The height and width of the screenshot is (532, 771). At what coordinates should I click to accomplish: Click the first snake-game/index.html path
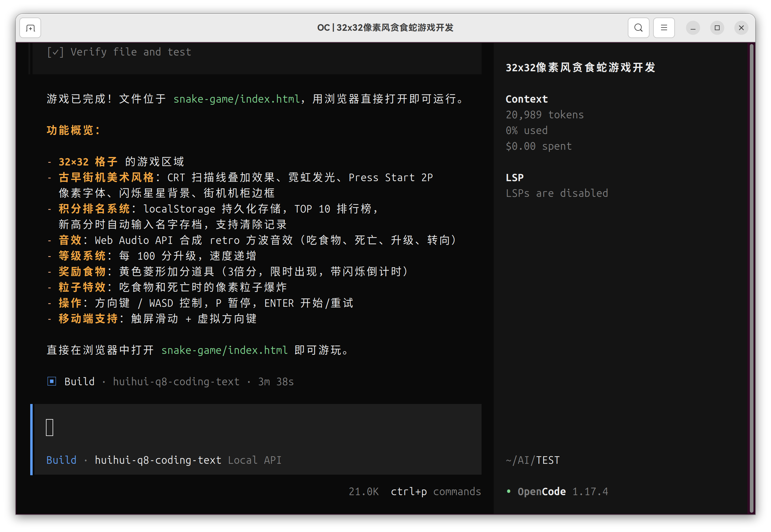click(x=237, y=99)
